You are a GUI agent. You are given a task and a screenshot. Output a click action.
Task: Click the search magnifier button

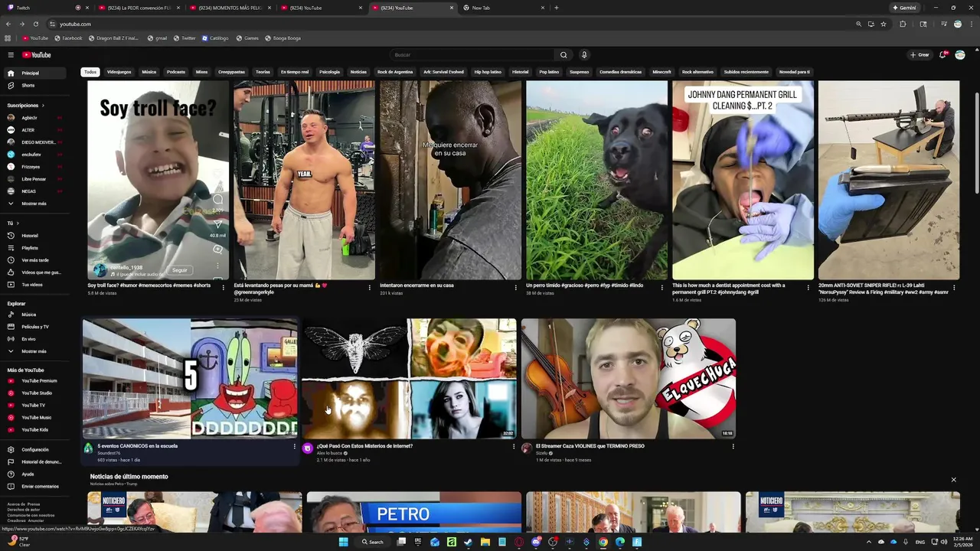click(x=563, y=55)
